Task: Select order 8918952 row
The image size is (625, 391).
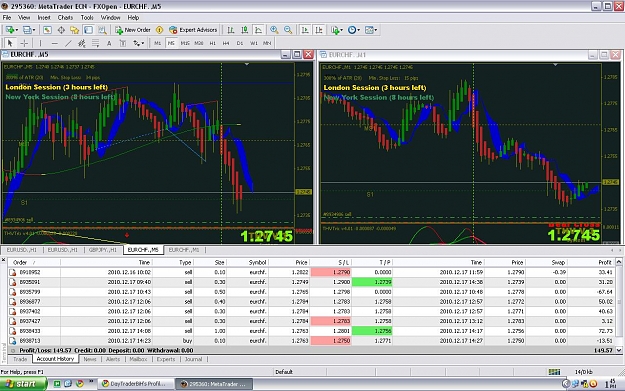Action: [x=311, y=272]
